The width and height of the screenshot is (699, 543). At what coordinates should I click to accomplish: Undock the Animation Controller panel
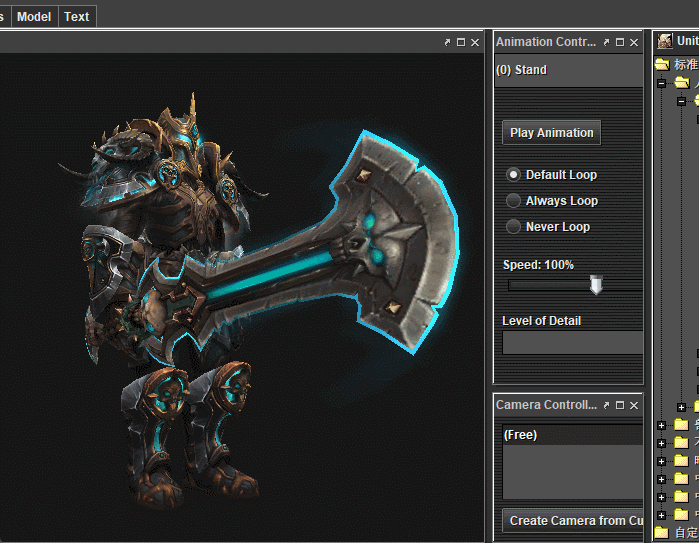(x=606, y=42)
